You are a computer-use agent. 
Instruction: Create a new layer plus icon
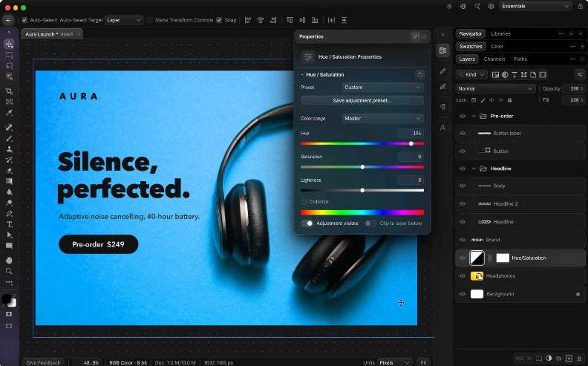point(569,358)
